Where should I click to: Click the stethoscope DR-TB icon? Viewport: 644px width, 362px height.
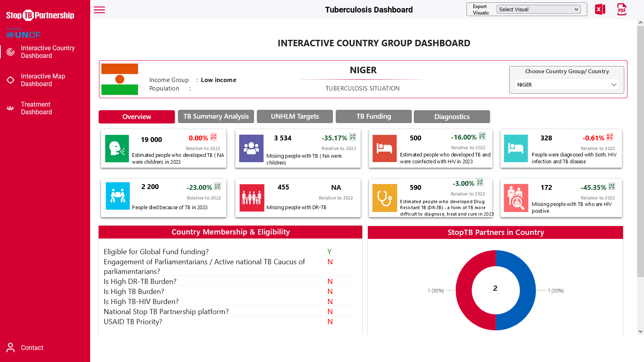(x=384, y=198)
